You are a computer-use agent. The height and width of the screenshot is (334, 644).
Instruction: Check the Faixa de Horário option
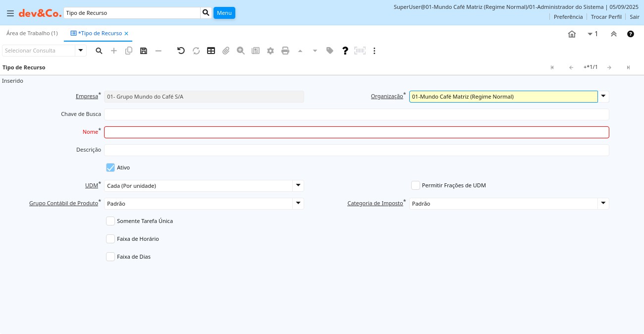pos(110,239)
